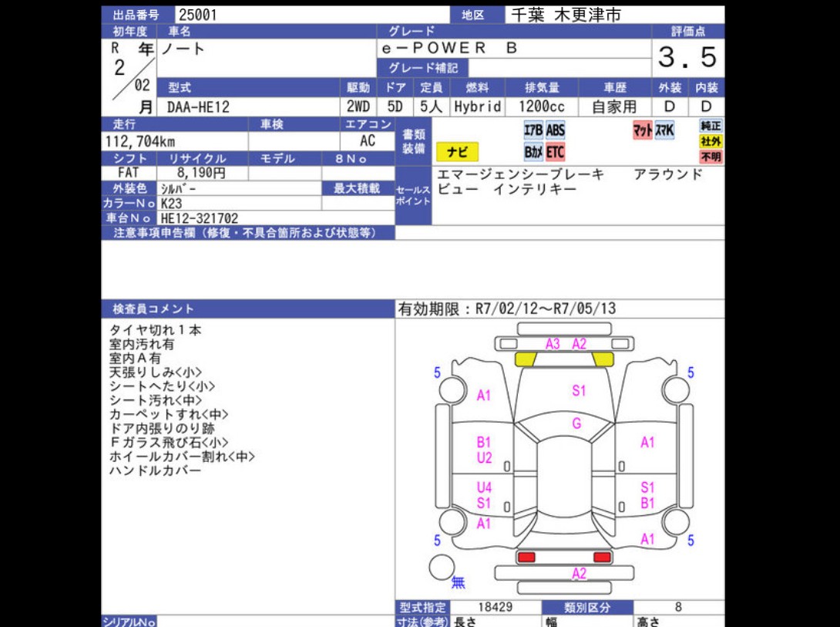Click the blue 純正 legend badge
Image resolution: width=840 pixels, height=627 pixels.
point(711,126)
